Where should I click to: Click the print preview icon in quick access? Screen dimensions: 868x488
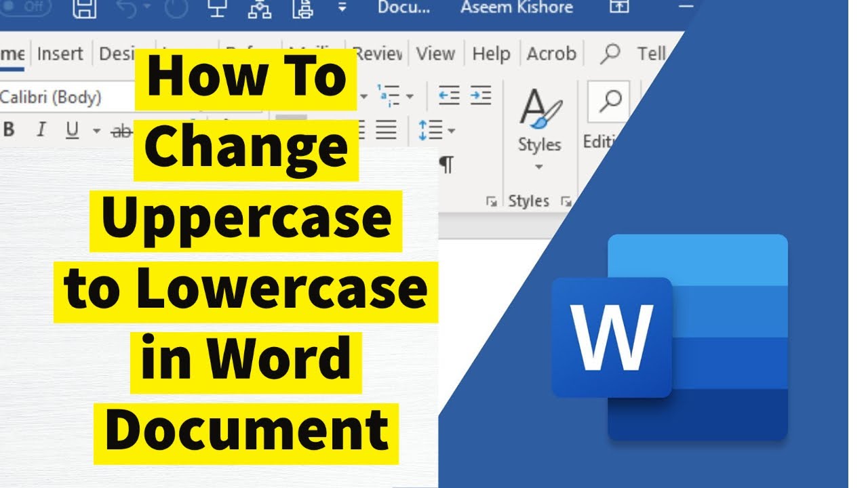click(302, 8)
